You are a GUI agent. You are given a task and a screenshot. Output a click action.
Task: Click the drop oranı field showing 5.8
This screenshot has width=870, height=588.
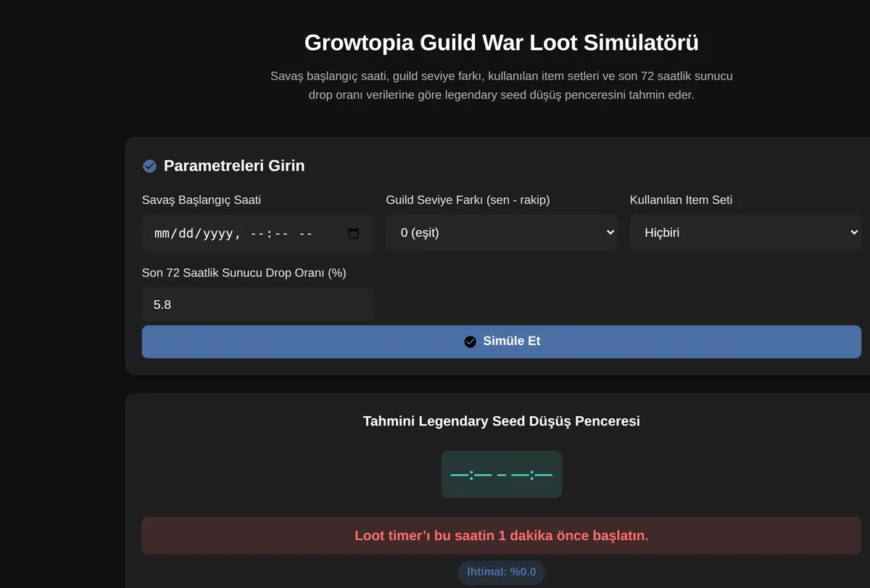[258, 305]
